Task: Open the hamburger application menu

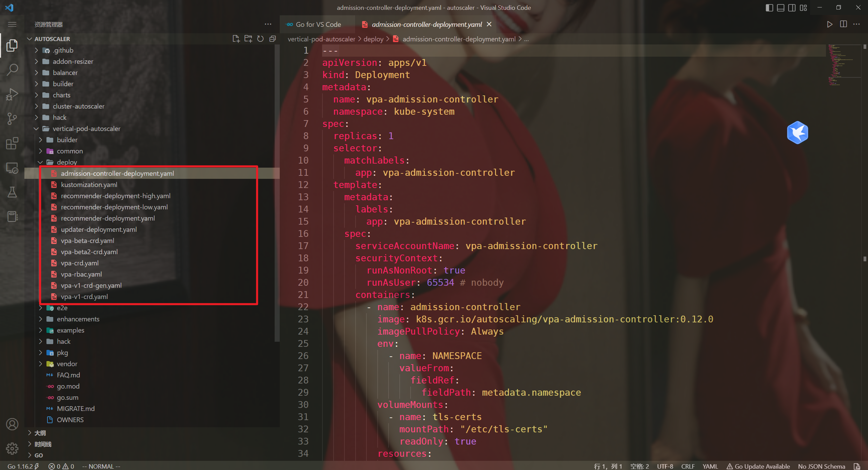Action: pos(12,24)
